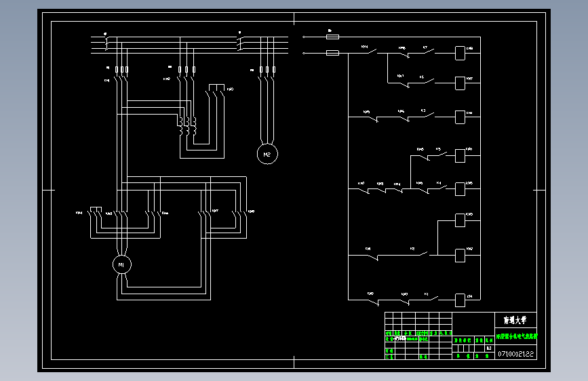Select the K5 contact label

[x=438, y=149]
